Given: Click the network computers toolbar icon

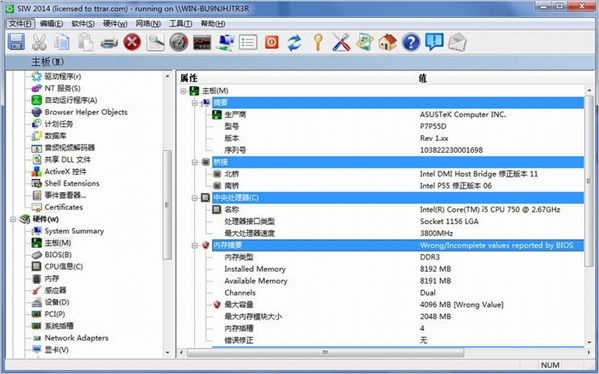Looking at the screenshot, I should 225,42.
